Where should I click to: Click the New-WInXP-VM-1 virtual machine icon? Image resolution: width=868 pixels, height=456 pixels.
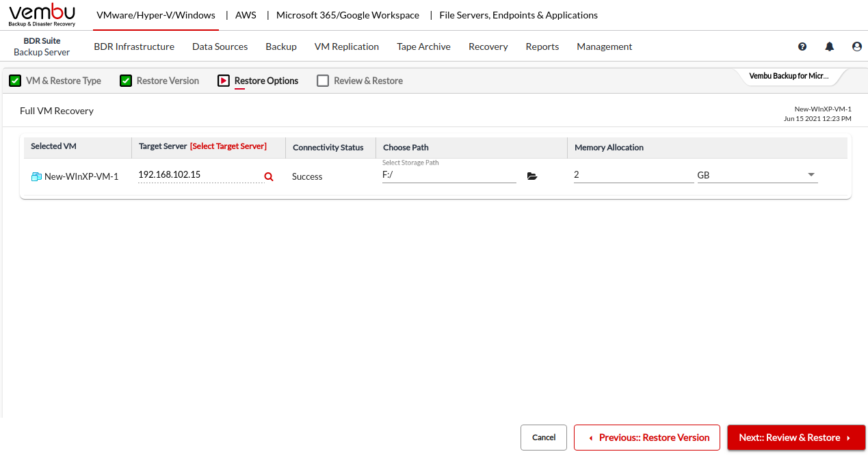(x=36, y=177)
